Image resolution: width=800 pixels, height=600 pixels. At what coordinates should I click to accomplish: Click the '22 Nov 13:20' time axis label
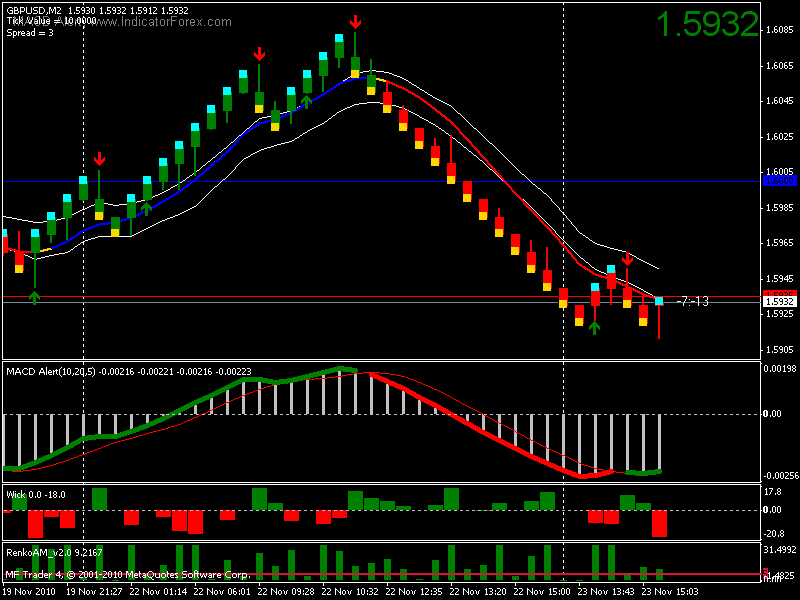pyautogui.click(x=478, y=592)
